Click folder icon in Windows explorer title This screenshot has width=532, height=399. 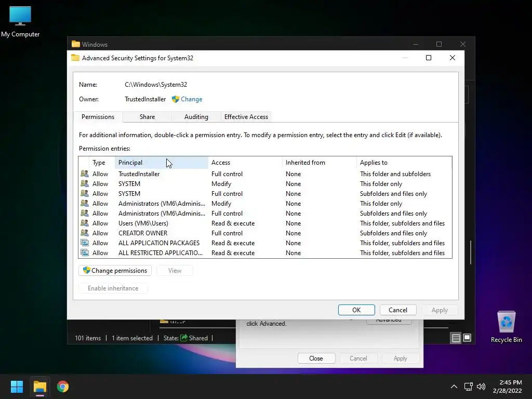coord(76,44)
